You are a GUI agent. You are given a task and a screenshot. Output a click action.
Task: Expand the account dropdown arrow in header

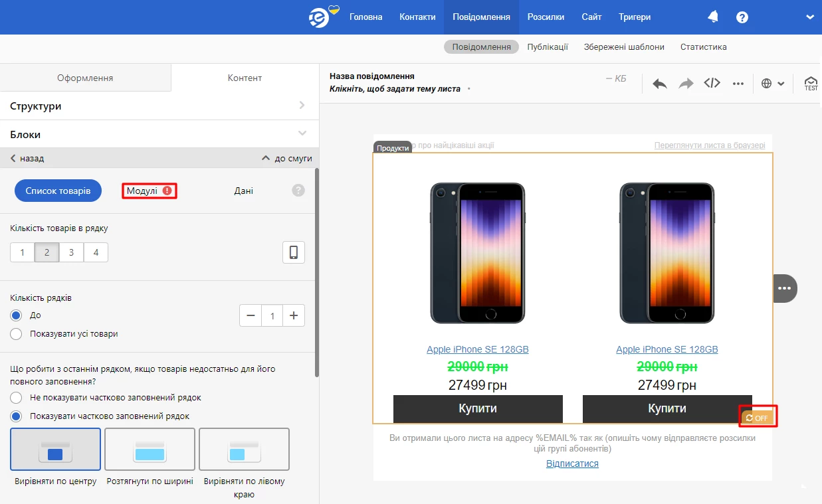pos(810,17)
